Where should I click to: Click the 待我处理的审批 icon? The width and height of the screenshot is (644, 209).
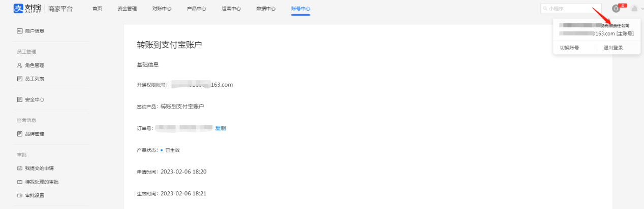tap(20, 182)
